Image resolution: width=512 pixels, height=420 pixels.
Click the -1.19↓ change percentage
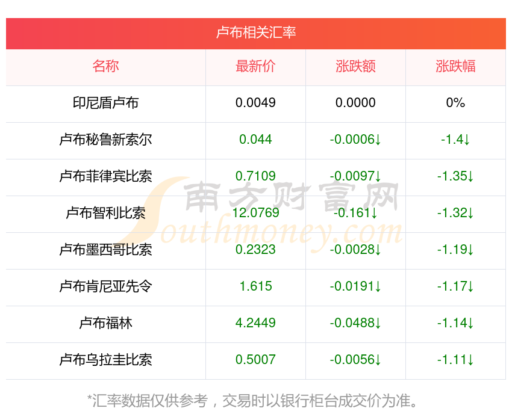tap(455, 250)
